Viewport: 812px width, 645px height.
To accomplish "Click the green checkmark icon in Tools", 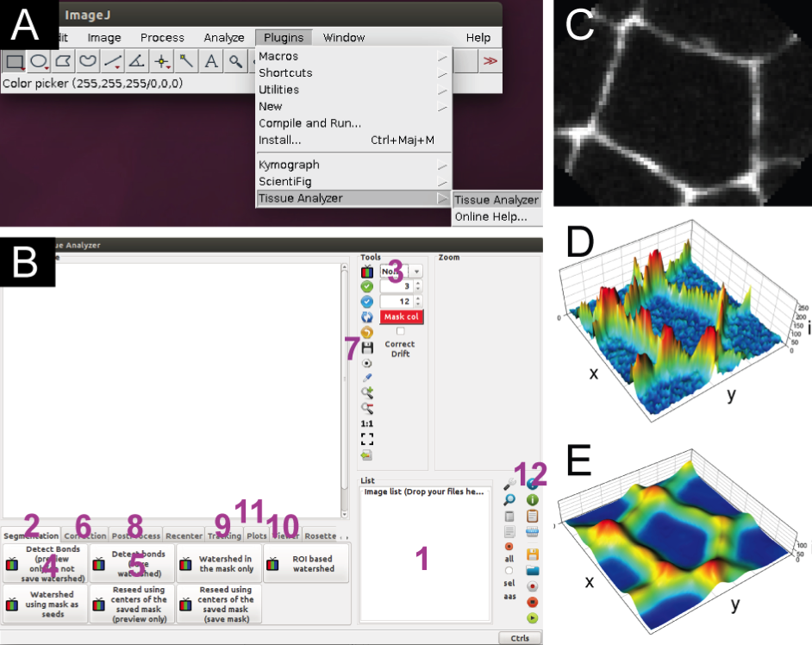I will coord(366,286).
